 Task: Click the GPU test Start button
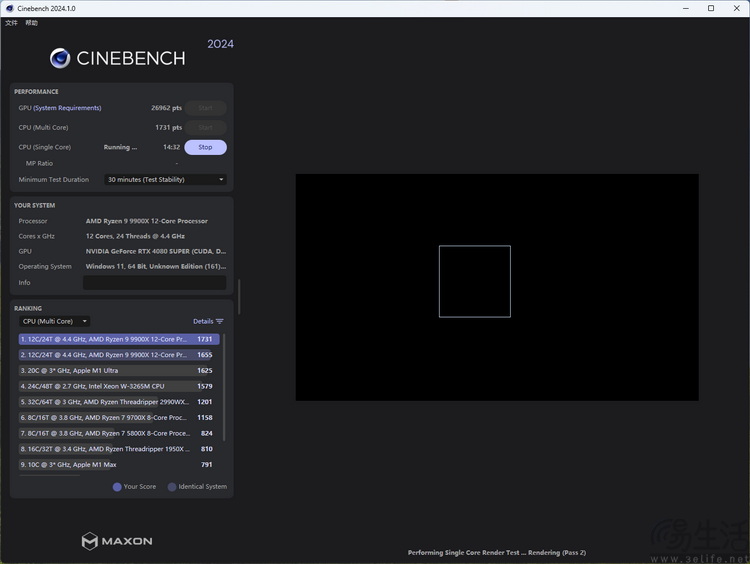[x=205, y=108]
